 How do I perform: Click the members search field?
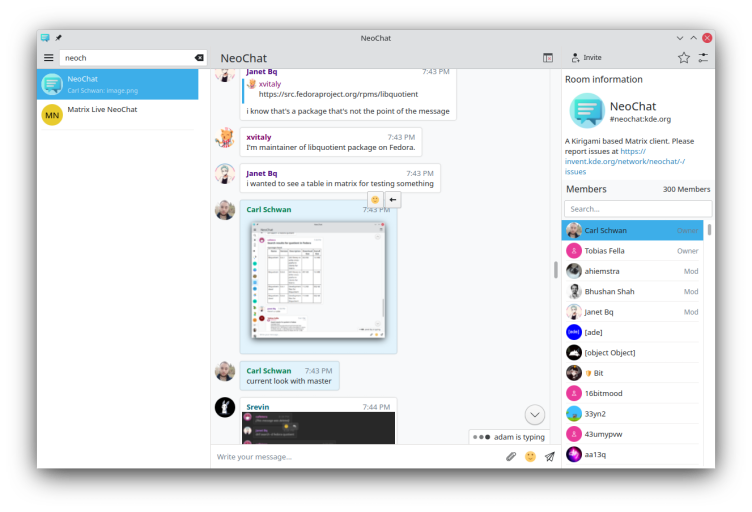[637, 209]
